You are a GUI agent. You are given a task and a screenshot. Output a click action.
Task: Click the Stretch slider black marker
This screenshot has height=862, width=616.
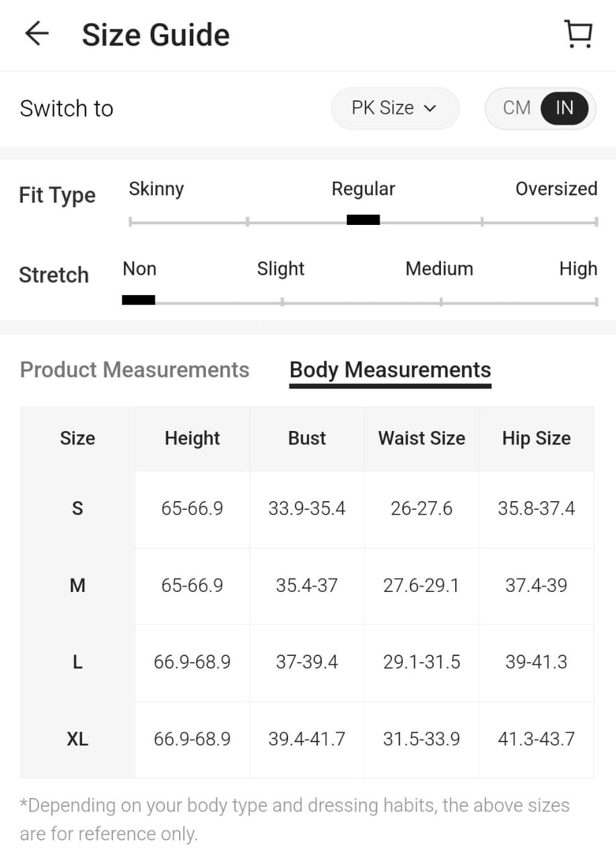pyautogui.click(x=139, y=300)
